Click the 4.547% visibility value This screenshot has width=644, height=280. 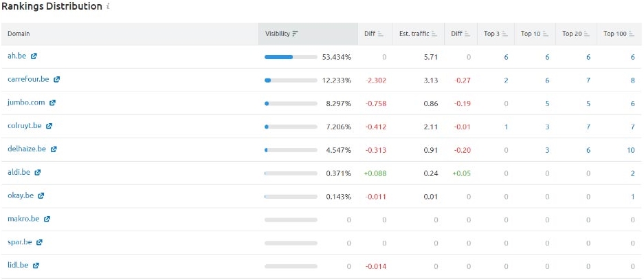pos(338,151)
